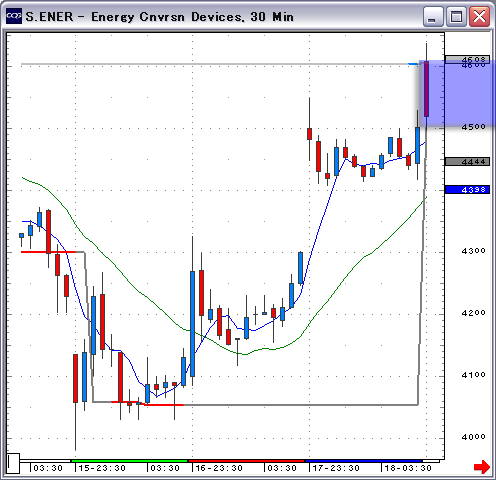Viewport: 496px width, 480px height.
Task: Select the tall blue candle at 16-23:30
Action: [192, 324]
